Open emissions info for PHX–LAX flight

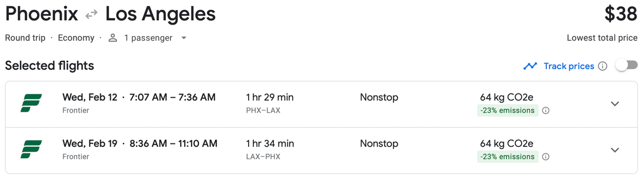[545, 111]
